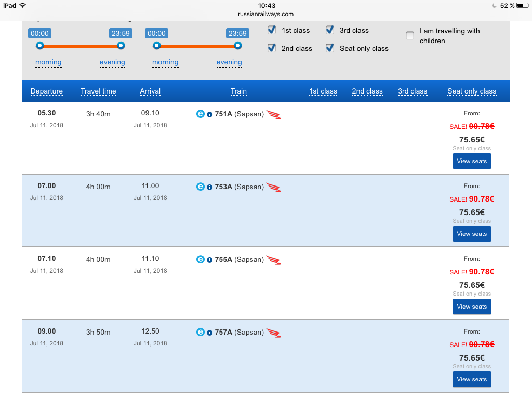Enable I am travelling with children
This screenshot has width=532, height=399.
410,35
